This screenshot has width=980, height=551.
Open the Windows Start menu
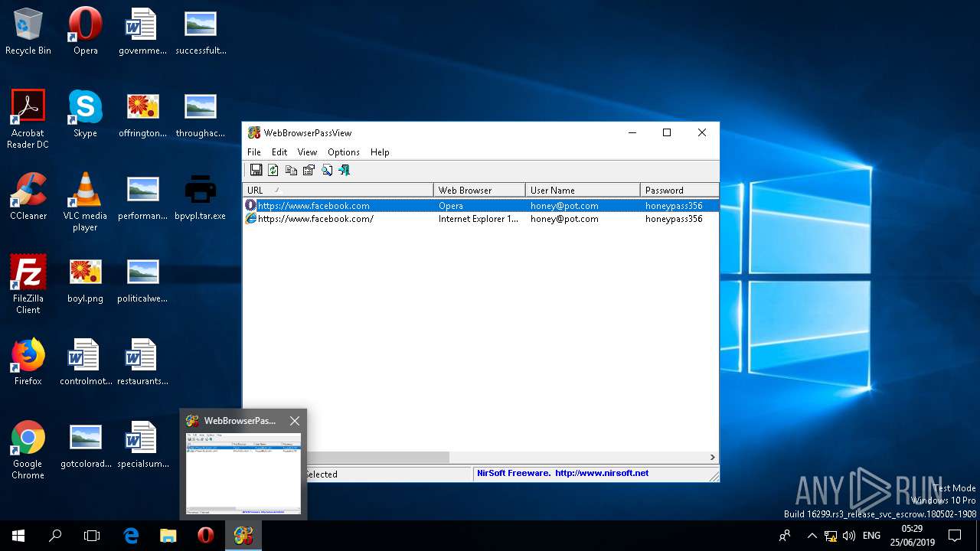tap(18, 536)
